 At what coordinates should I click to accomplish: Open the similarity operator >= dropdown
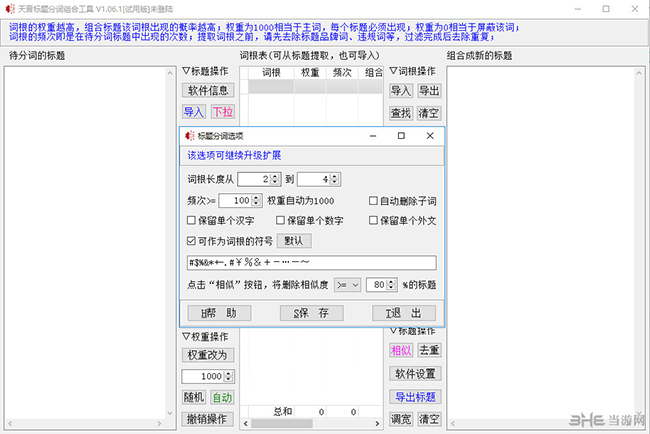tap(351, 284)
